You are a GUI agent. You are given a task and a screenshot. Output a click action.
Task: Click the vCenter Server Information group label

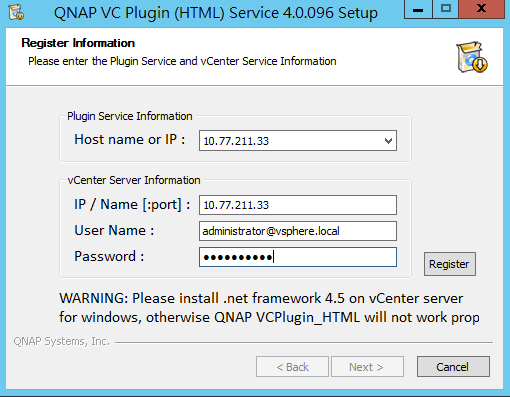point(134,180)
